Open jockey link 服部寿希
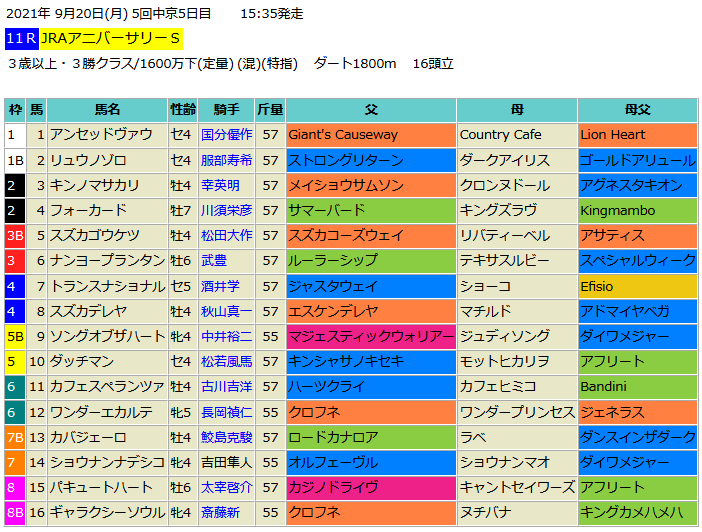The width and height of the screenshot is (702, 532). click(227, 160)
